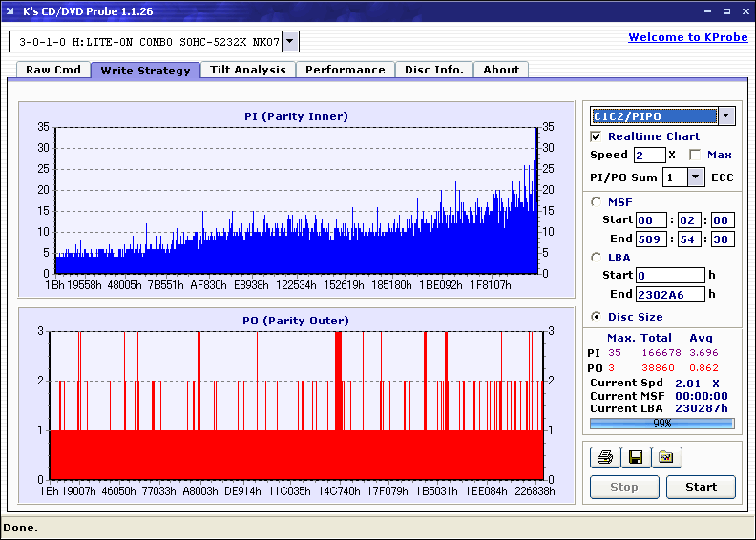The image size is (756, 540).
Task: Open the LITE-ON drive selection dropdown
Action: point(290,42)
